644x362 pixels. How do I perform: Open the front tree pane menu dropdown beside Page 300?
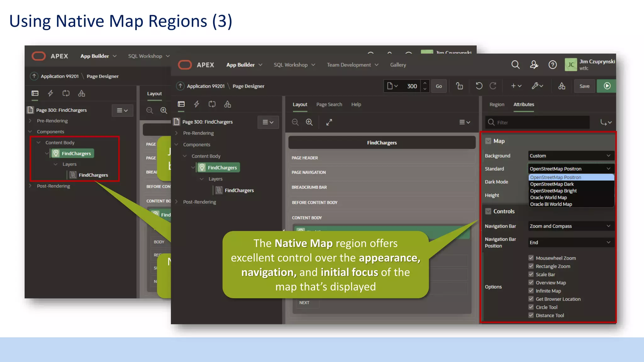[x=268, y=122]
